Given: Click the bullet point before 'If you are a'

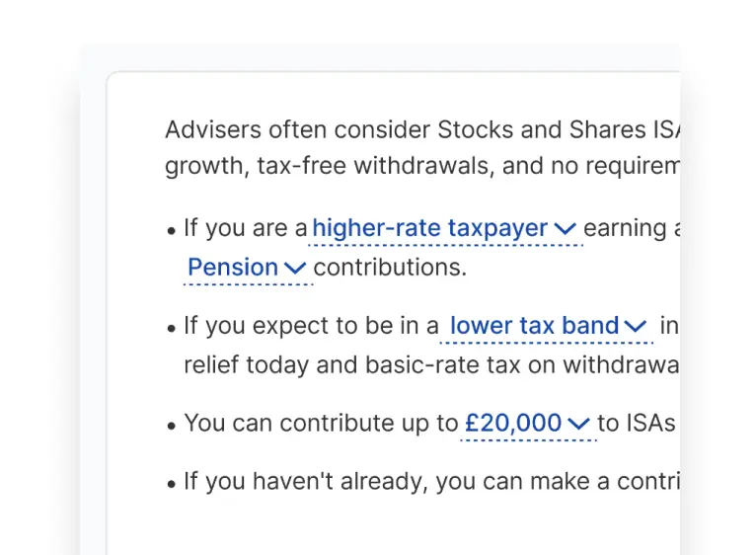Looking at the screenshot, I should tap(171, 231).
